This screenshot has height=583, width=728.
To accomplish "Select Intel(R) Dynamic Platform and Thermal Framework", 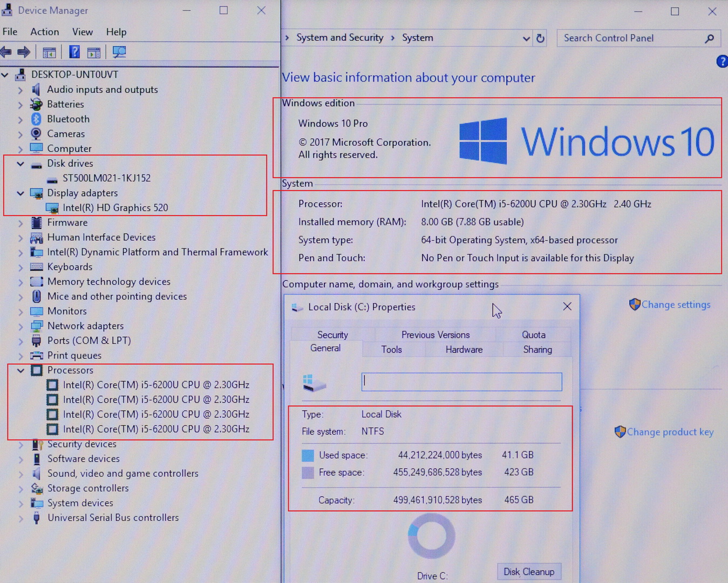I will point(158,252).
